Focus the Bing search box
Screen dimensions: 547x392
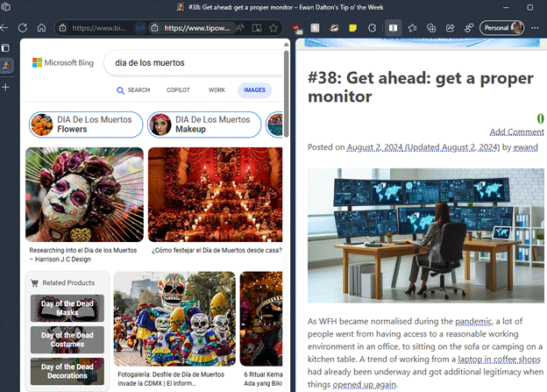pos(194,63)
